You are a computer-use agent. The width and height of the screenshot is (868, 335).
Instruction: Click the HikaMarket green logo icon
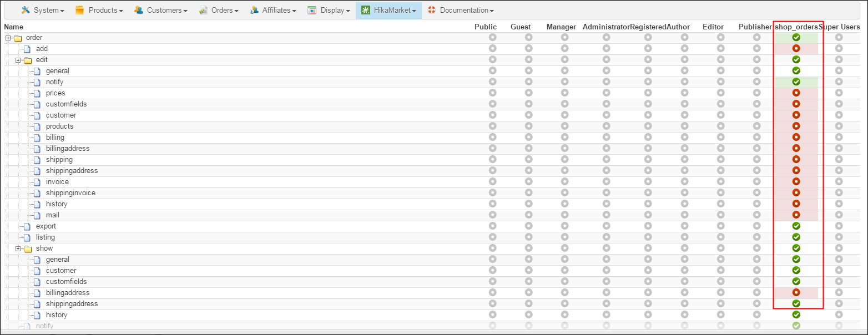pos(366,10)
